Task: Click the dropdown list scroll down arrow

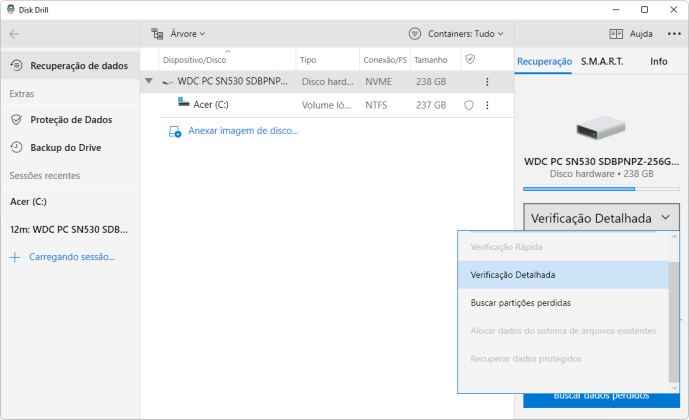Action: [674, 387]
